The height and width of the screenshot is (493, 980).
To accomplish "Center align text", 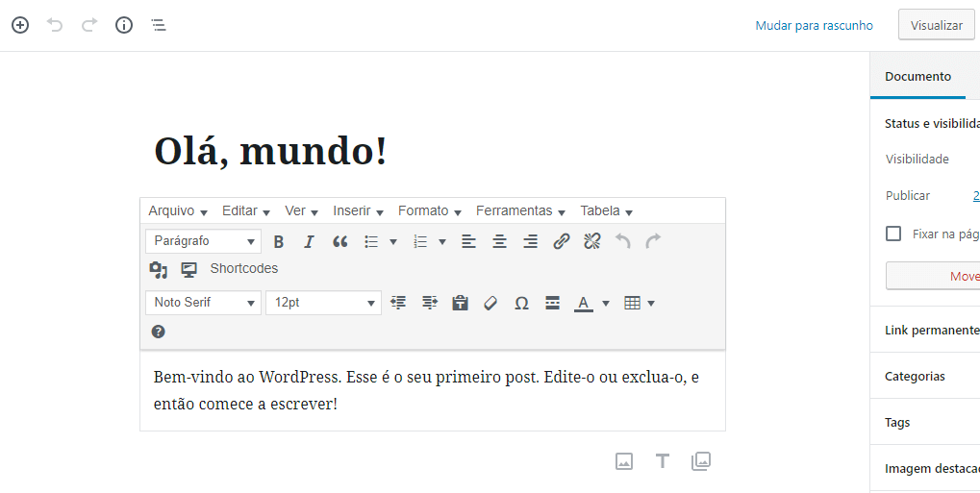I will [x=499, y=242].
